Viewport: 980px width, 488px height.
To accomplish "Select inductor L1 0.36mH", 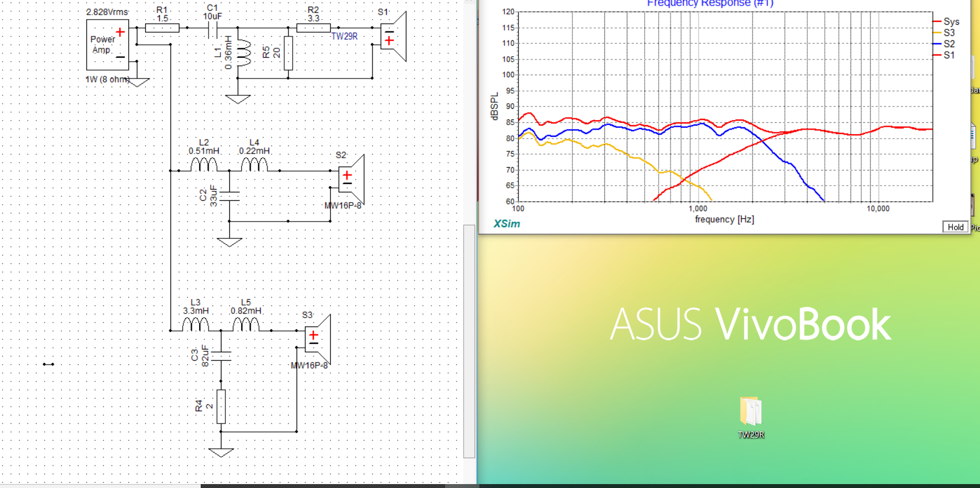I will click(244, 53).
